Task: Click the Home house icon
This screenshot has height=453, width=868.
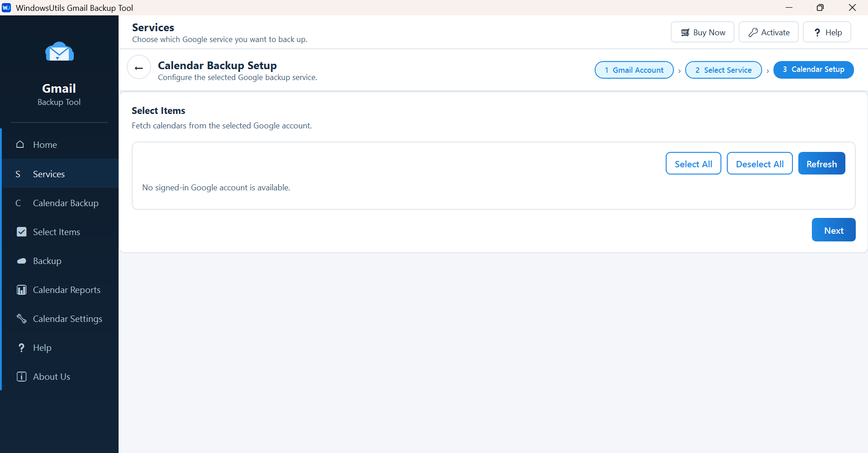Action: (x=20, y=144)
